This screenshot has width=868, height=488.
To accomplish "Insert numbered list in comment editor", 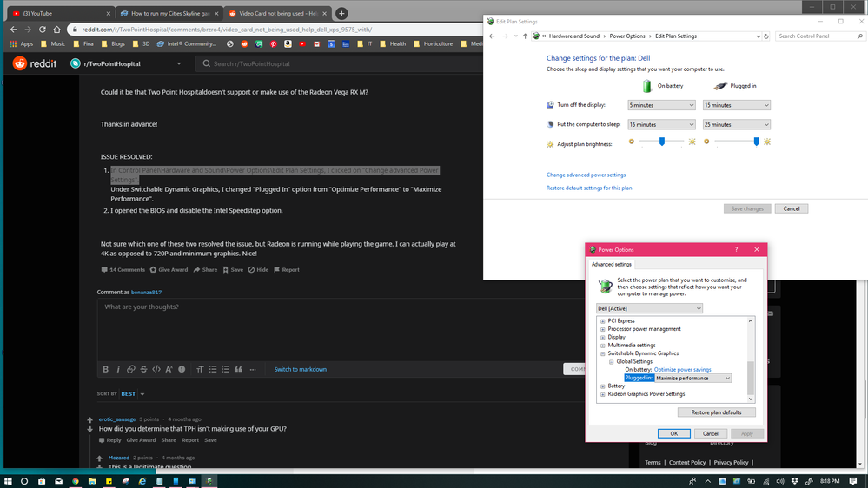I will pyautogui.click(x=225, y=369).
